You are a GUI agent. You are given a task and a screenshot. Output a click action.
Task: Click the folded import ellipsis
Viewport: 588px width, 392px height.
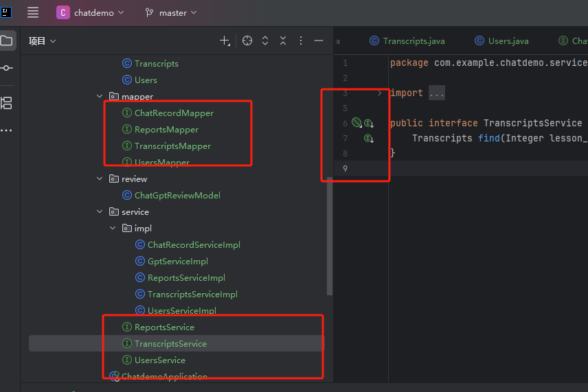(x=436, y=93)
